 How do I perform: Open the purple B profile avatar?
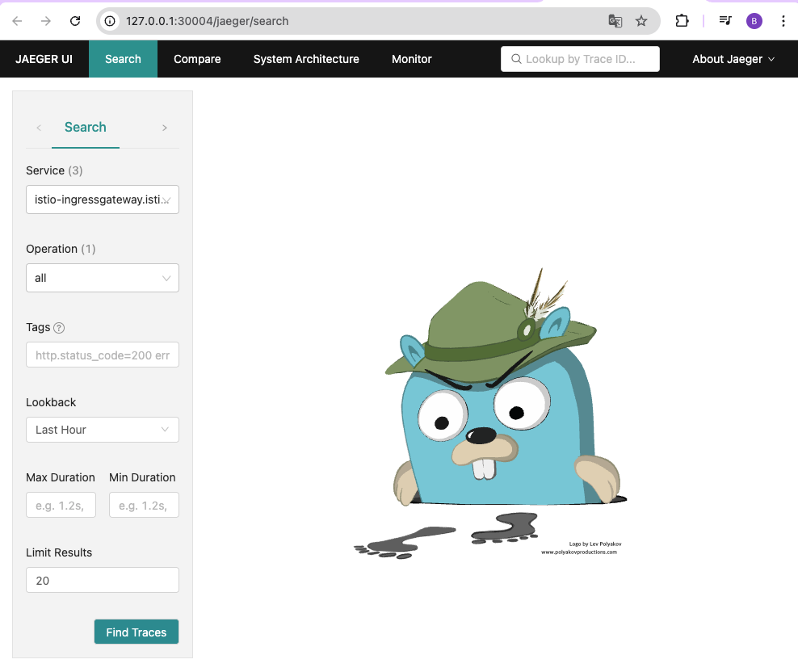coord(754,21)
